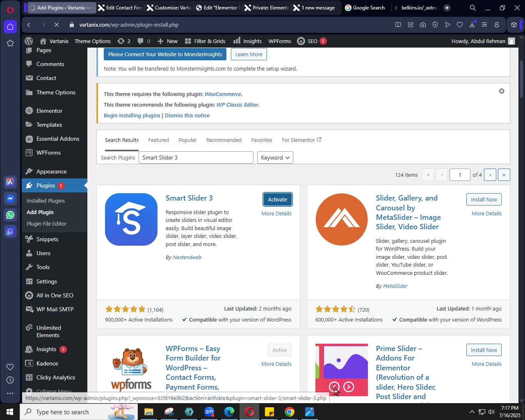
Task: Click Begin installing plugins link
Action: [x=132, y=115]
